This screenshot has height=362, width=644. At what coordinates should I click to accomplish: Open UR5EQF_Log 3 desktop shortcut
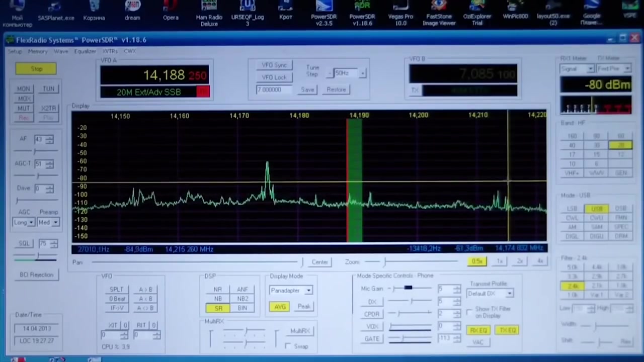[248, 13]
